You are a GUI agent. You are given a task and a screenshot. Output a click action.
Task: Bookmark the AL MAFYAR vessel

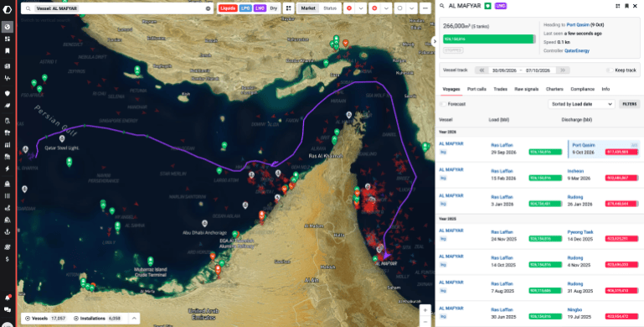pos(626,6)
